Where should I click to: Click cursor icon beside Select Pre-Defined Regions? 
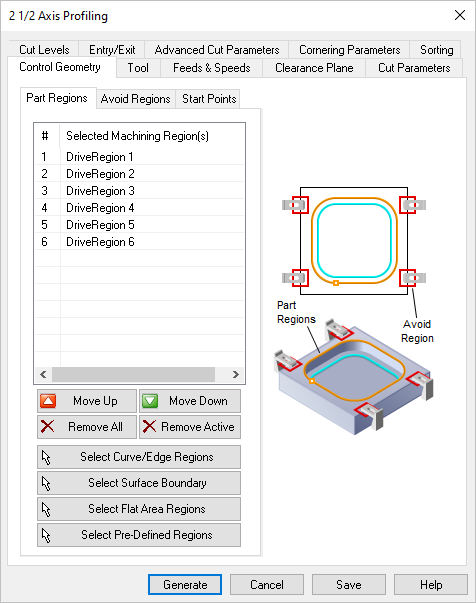pos(46,535)
